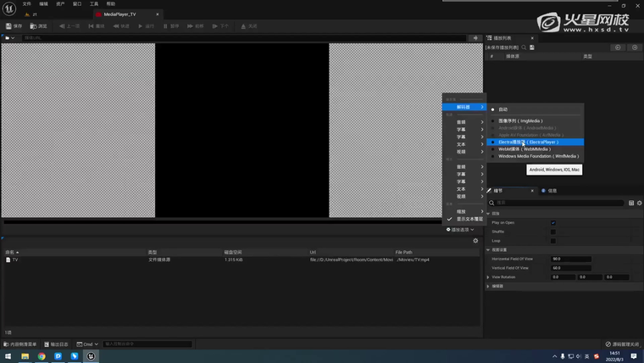The height and width of the screenshot is (363, 644).
Task: Click the 内容侧滑菜单 content drawer button
Action: coord(20,344)
